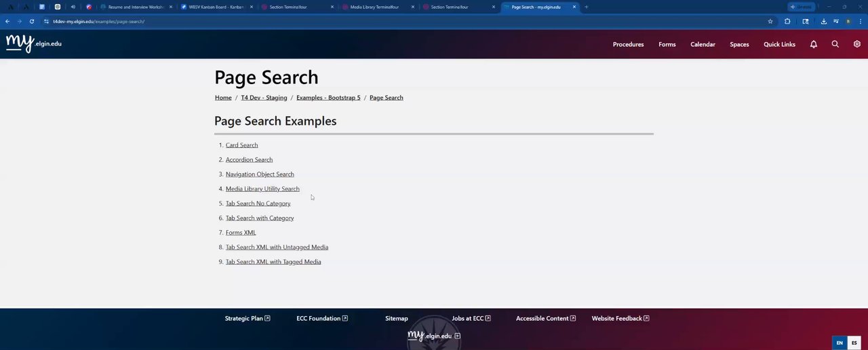Open Tab Search XML with Untagged Media
Image resolution: width=868 pixels, height=350 pixels.
click(x=277, y=247)
